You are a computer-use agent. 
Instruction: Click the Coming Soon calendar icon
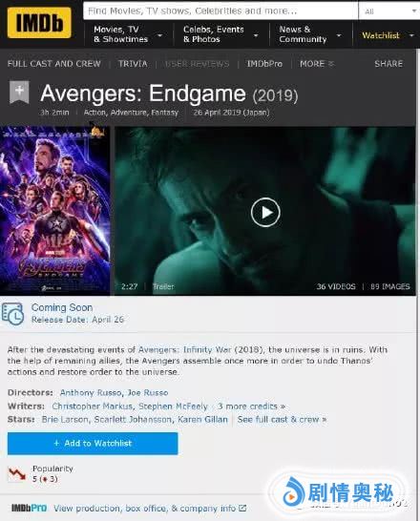(x=12, y=314)
